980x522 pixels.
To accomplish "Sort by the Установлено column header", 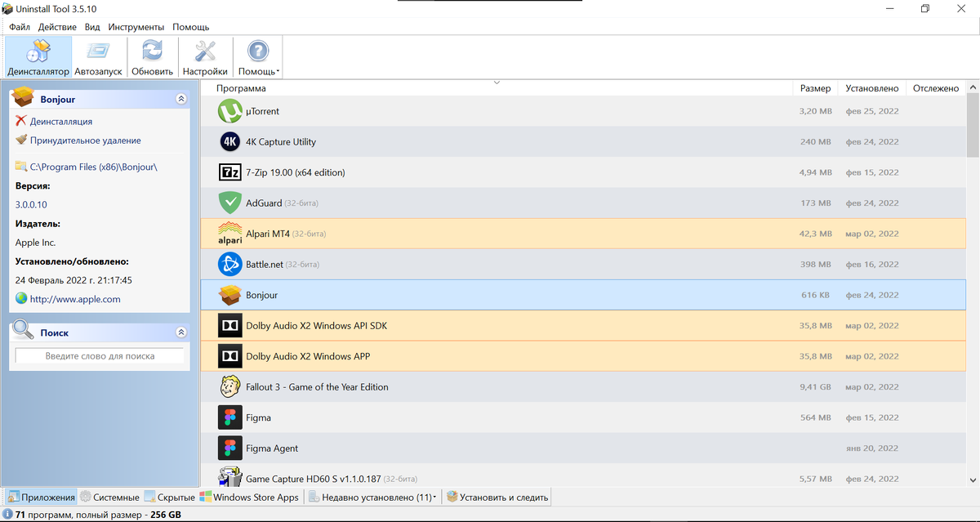I will [871, 88].
